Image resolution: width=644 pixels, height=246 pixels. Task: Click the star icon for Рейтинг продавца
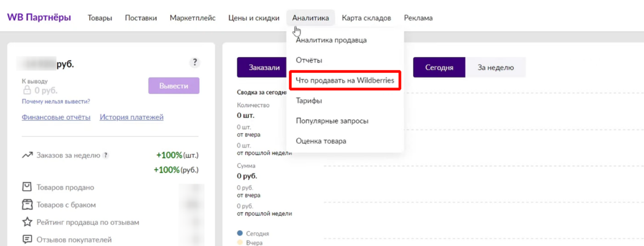click(x=27, y=222)
